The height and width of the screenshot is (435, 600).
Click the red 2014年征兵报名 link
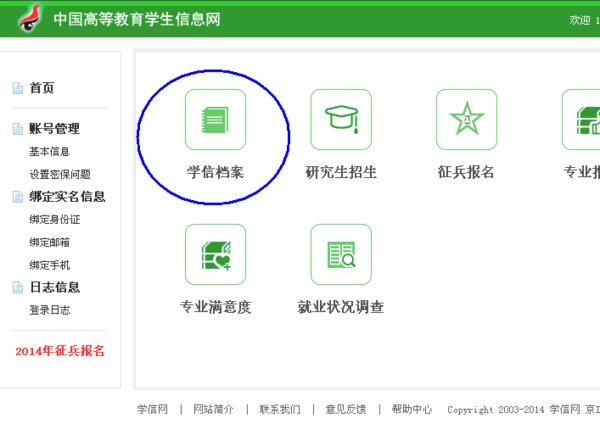point(60,351)
